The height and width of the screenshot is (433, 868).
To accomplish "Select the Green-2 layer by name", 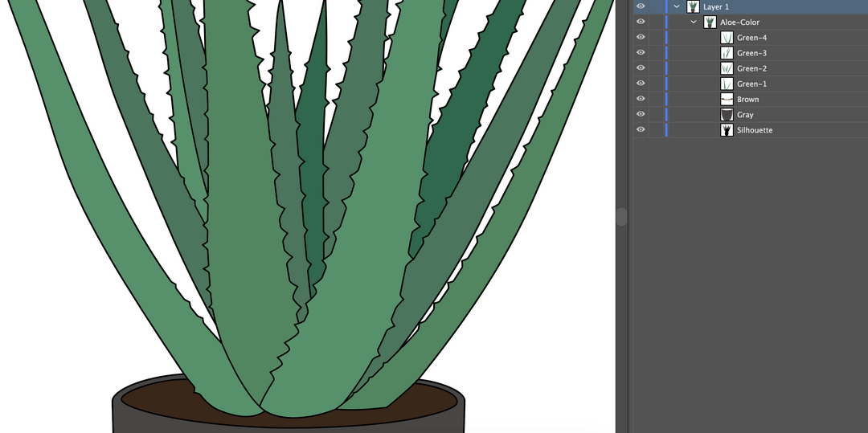I will [751, 68].
